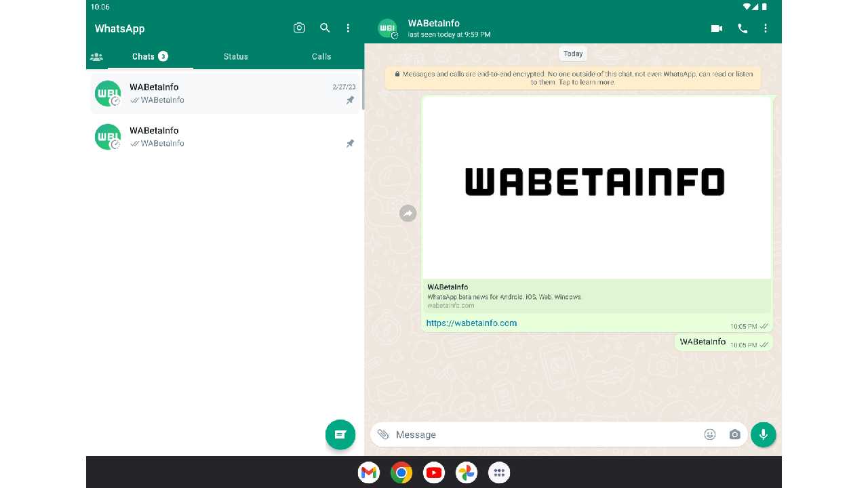Tap the microphone to record a voice message

click(x=764, y=434)
